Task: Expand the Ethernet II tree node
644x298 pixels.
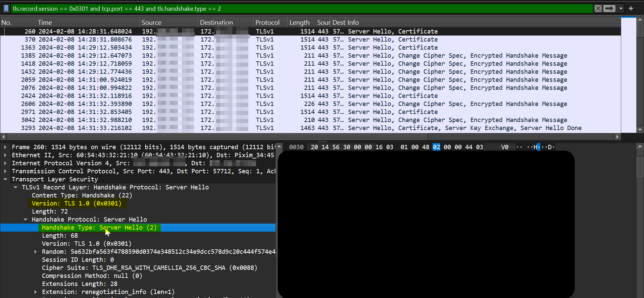Action: click(5, 155)
